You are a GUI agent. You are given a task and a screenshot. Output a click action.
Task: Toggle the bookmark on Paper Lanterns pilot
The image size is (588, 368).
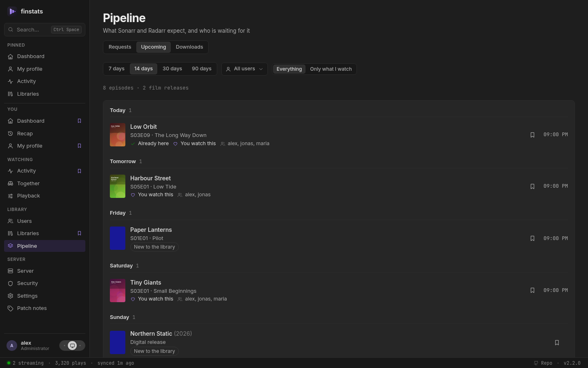(532, 238)
